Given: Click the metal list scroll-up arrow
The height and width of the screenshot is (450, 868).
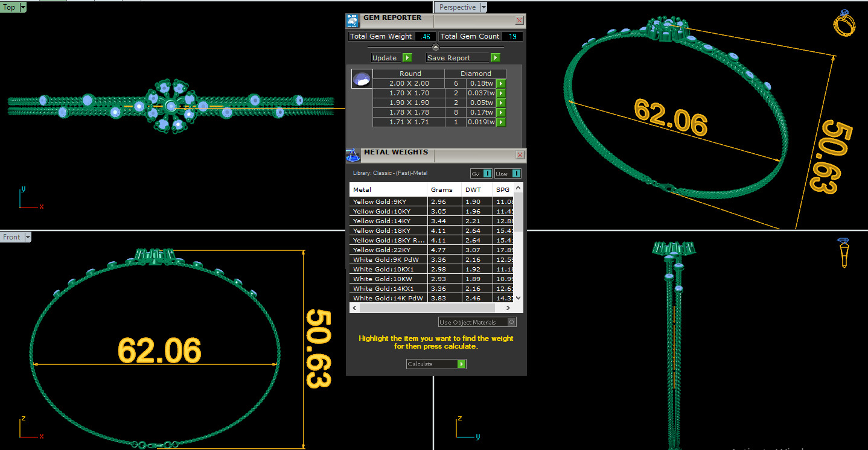Looking at the screenshot, I should 518,188.
